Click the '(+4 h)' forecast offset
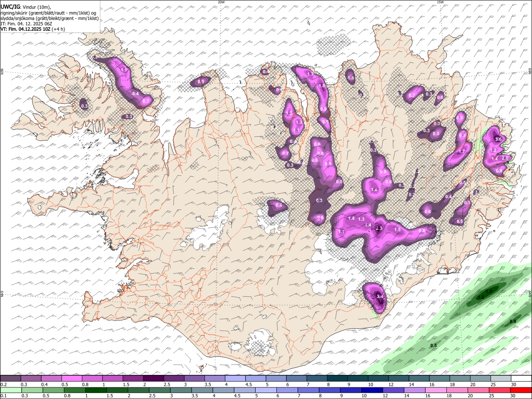The height and width of the screenshot is (399, 532). click(59, 29)
